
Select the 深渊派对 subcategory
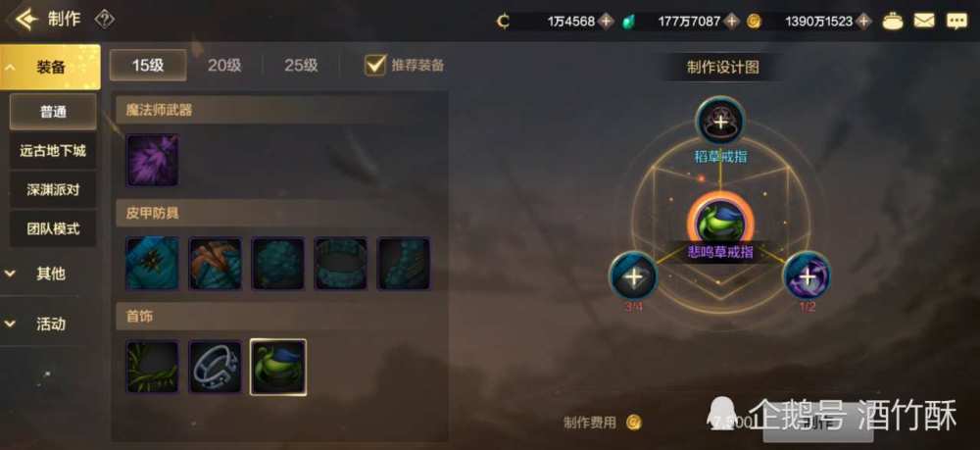coord(53,189)
